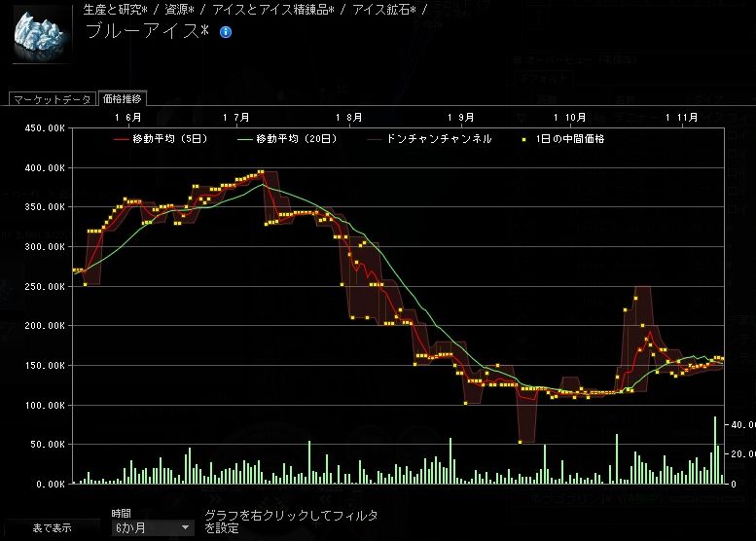Click the 移動平均（5日）legend entry
The image size is (756, 541).
click(x=161, y=139)
